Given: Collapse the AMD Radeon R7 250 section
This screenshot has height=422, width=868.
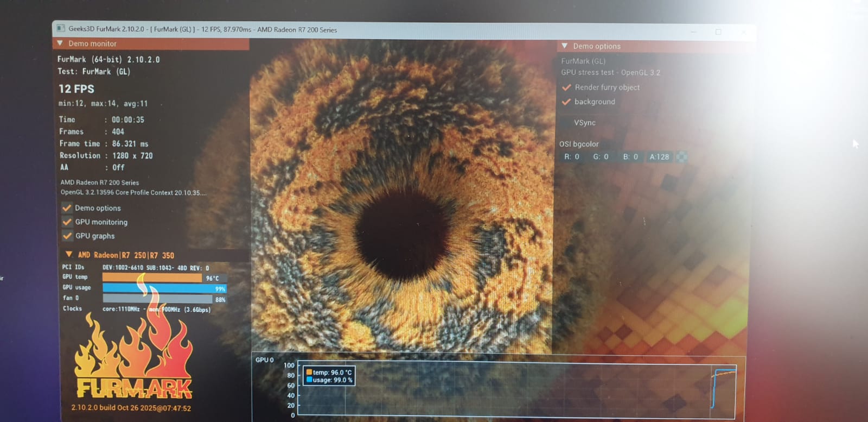Looking at the screenshot, I should pos(69,255).
